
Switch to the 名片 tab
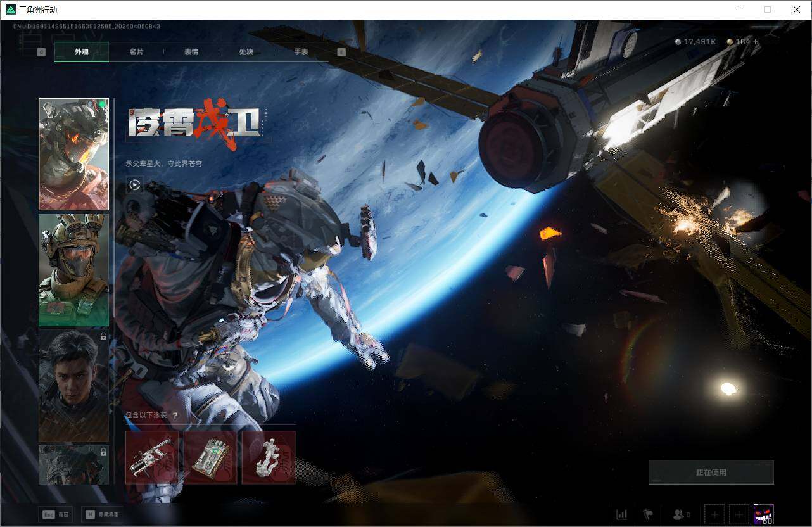(x=136, y=52)
